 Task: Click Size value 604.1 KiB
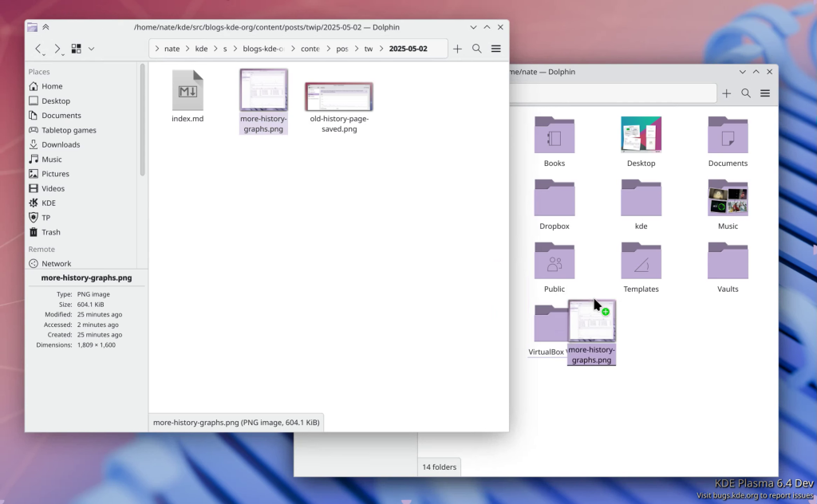point(91,305)
